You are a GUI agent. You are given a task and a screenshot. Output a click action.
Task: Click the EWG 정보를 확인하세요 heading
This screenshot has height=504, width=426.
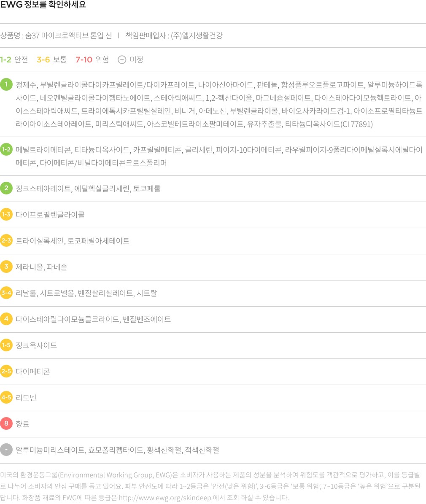pos(43,5)
